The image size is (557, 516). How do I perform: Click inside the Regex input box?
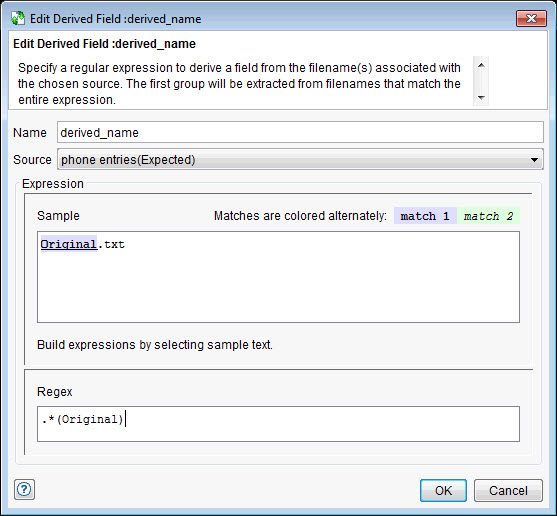(x=278, y=424)
